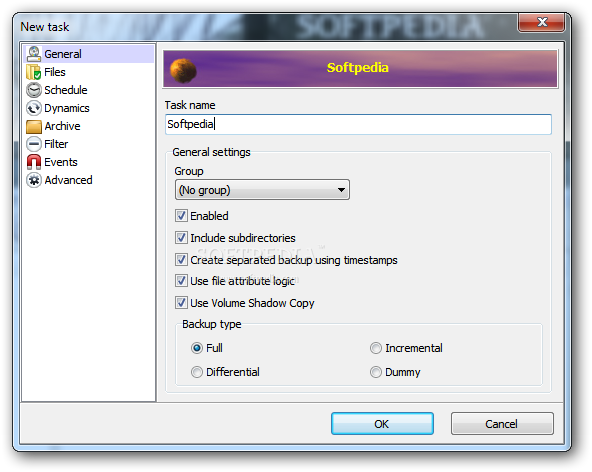Toggle the Enabled checkbox

(181, 216)
